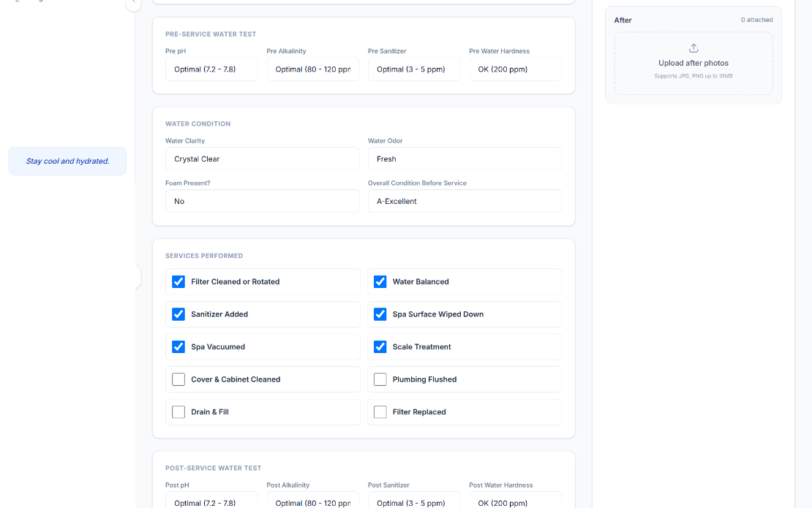Viewport: 812px width, 508px height.
Task: Click Upload after photos drop zone
Action: click(x=693, y=63)
